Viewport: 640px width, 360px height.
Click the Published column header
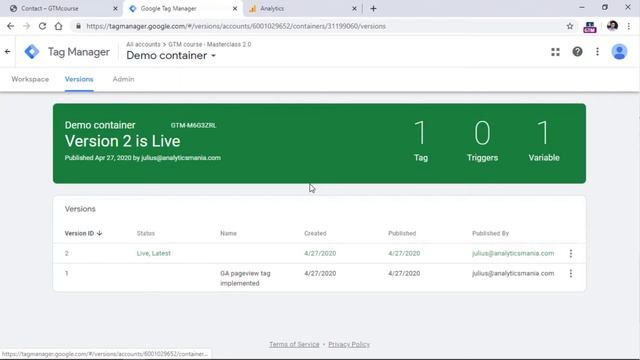(x=402, y=233)
